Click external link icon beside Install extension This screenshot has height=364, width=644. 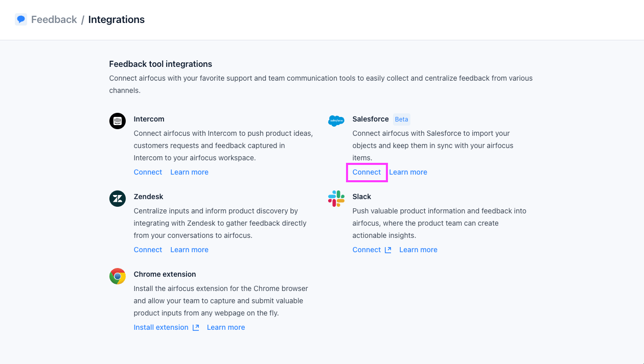pyautogui.click(x=196, y=327)
